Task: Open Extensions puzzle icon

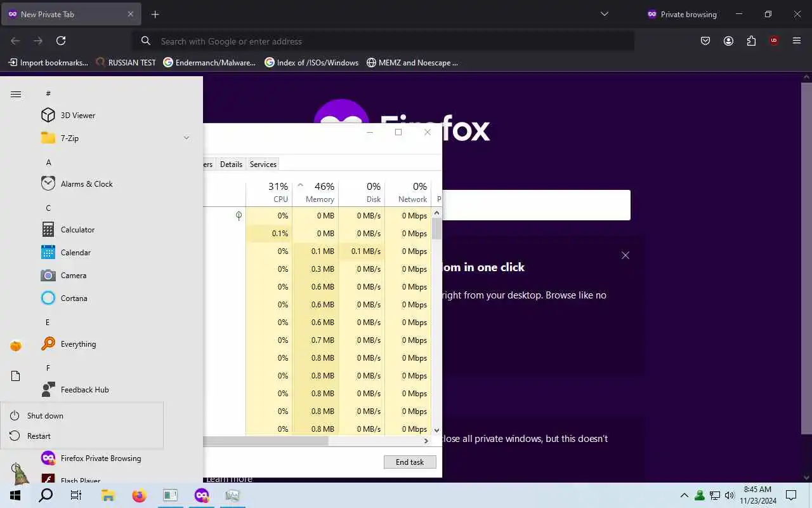Action: coord(751,41)
